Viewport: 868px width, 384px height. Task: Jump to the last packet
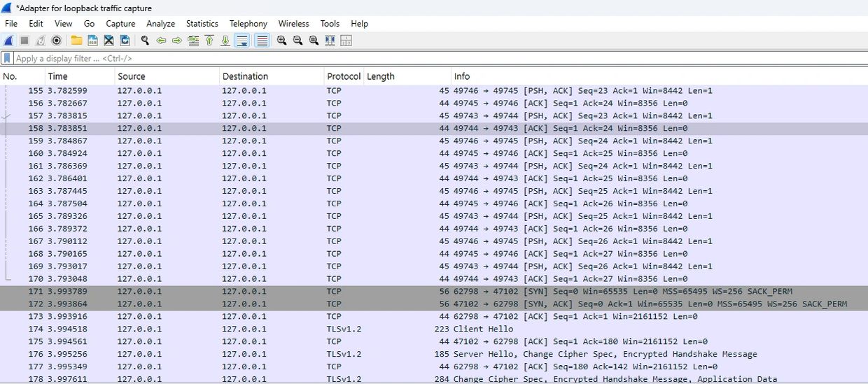click(x=225, y=41)
